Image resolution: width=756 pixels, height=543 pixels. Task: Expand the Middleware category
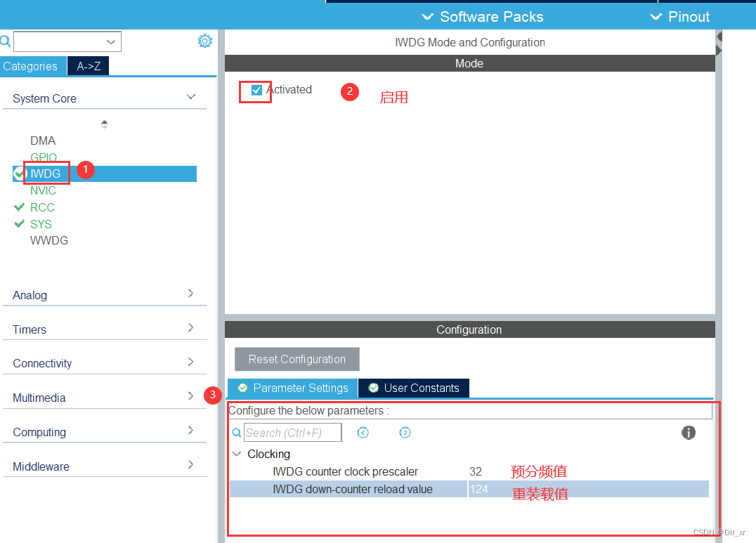tap(191, 464)
